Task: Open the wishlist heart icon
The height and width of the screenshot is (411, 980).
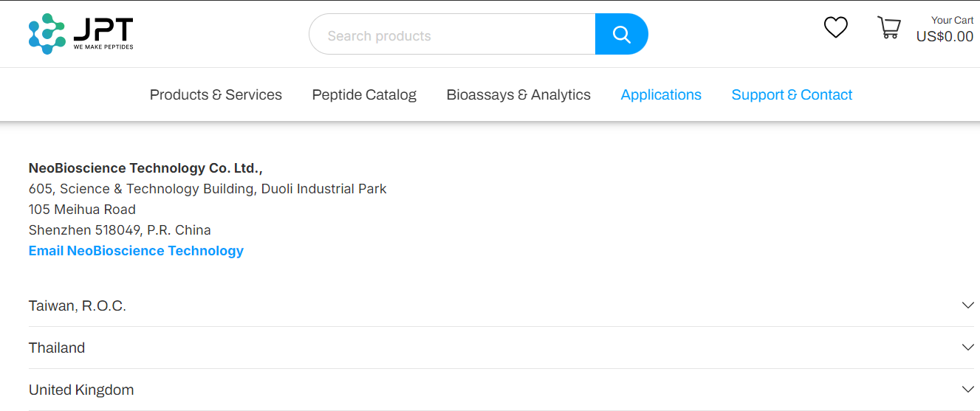Action: click(835, 28)
